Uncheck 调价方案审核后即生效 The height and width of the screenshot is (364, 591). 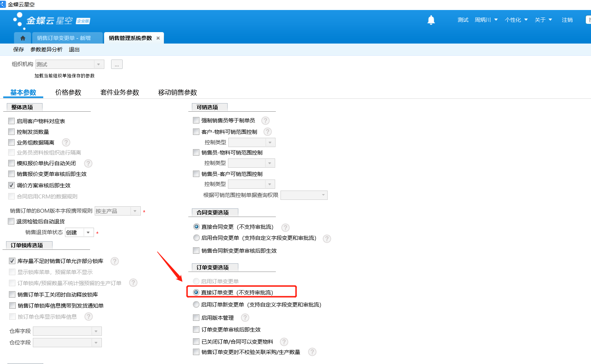11,185
